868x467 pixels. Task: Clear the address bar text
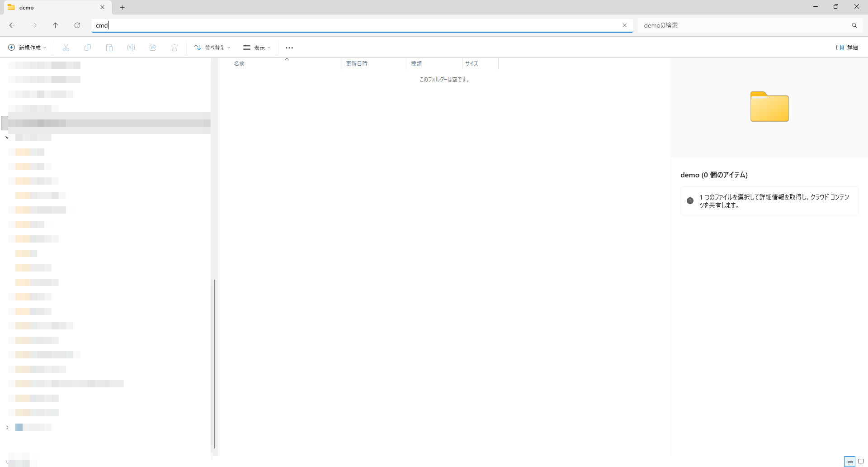[624, 25]
